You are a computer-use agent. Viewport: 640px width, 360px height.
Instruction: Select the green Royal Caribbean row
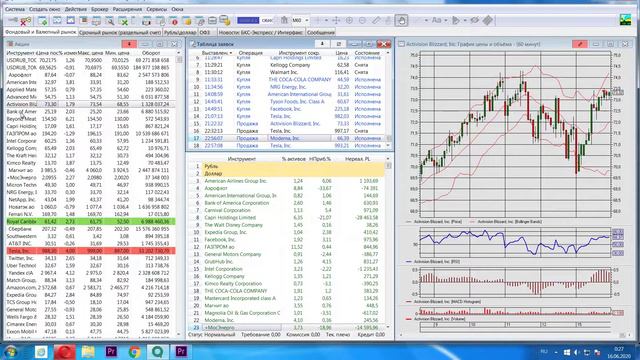click(91, 222)
